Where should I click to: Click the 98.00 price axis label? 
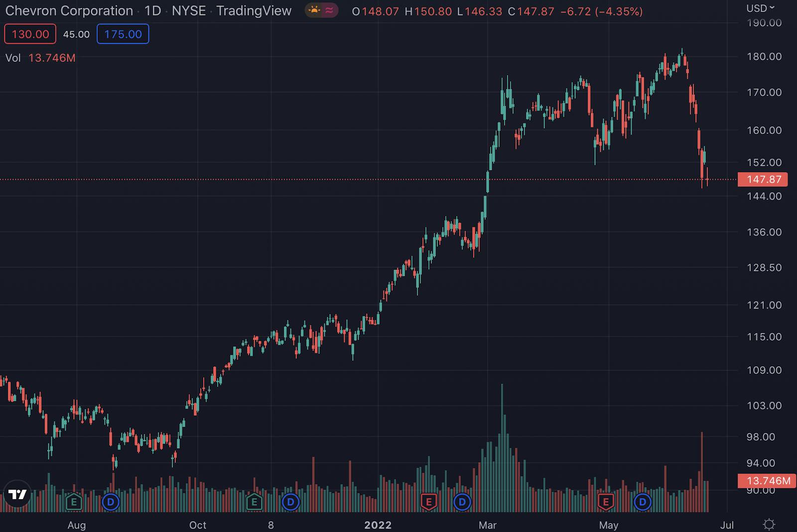point(761,436)
